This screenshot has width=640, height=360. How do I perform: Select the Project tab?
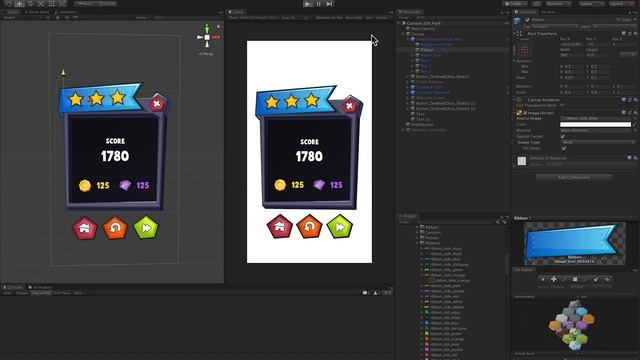pos(408,216)
